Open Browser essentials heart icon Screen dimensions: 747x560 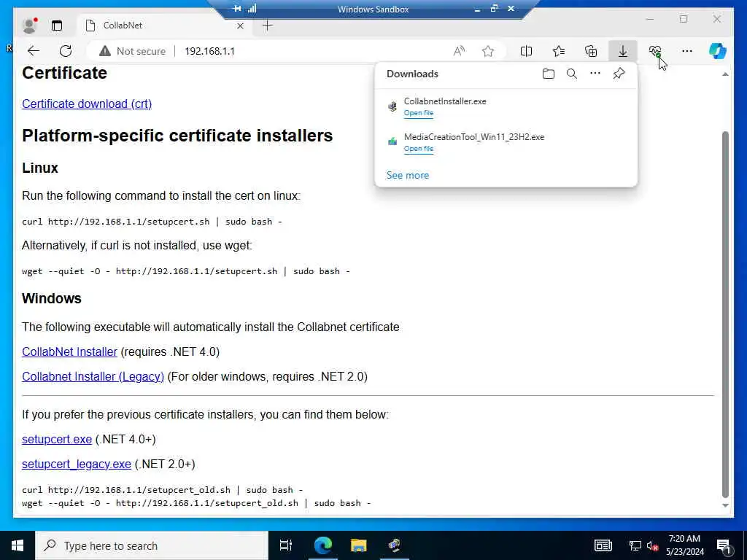coord(655,51)
